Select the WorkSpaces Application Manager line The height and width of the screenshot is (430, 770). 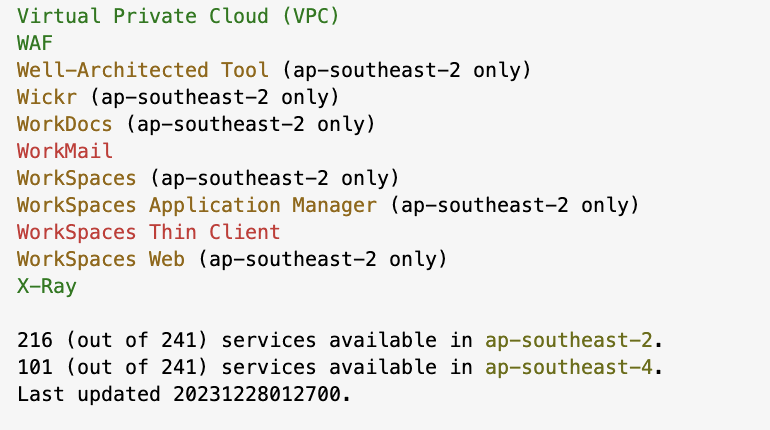pos(328,205)
